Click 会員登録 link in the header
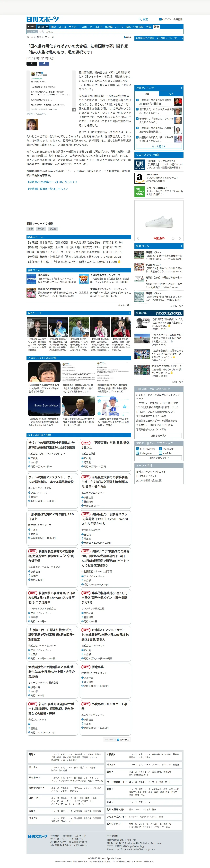 point(178,19)
